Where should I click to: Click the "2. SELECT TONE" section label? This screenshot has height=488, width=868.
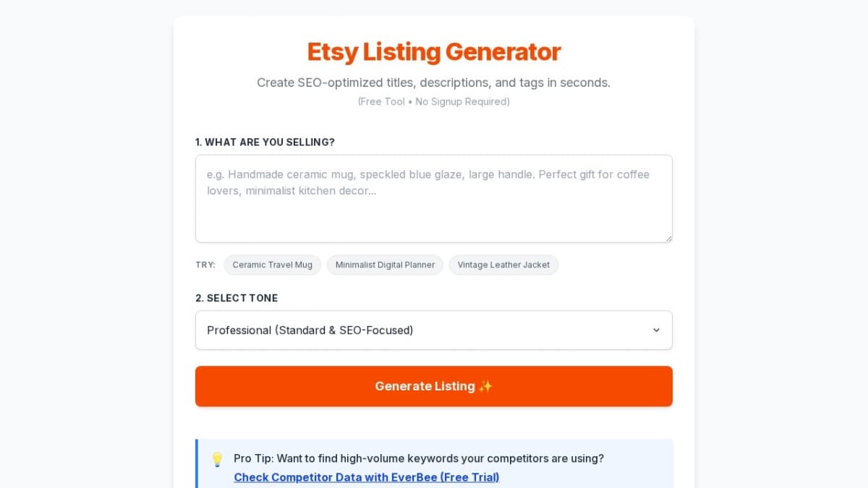237,298
